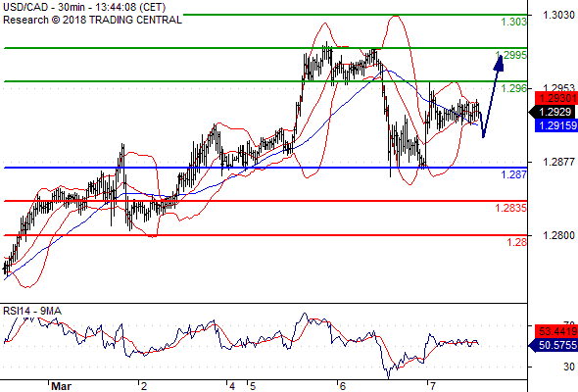Select the day 7 marker on timeline
The image size is (578, 392).
tap(432, 386)
